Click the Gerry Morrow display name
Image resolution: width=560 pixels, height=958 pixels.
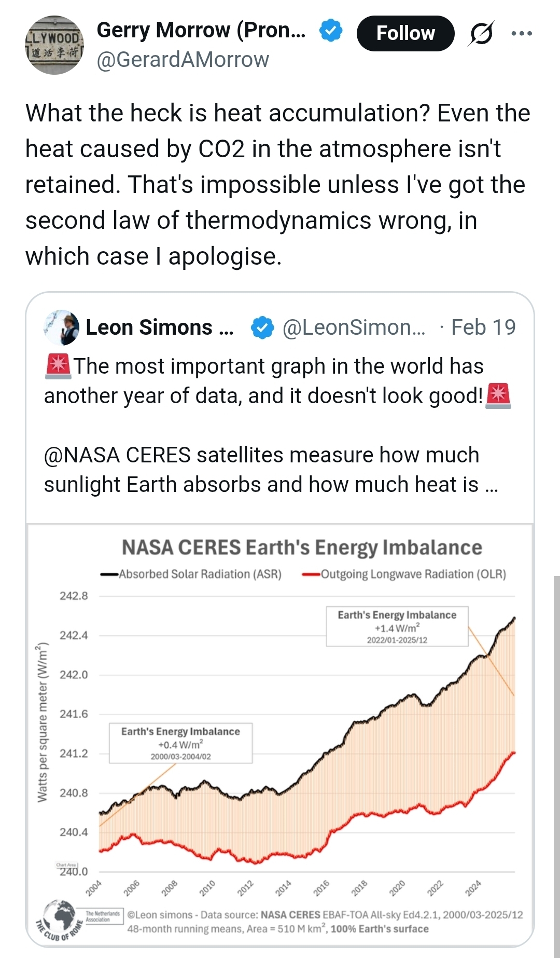201,30
